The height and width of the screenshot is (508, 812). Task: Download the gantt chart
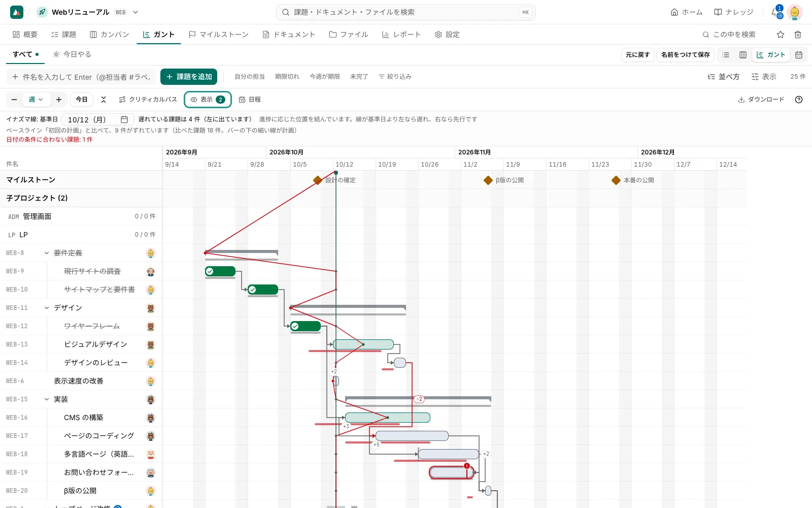click(761, 100)
